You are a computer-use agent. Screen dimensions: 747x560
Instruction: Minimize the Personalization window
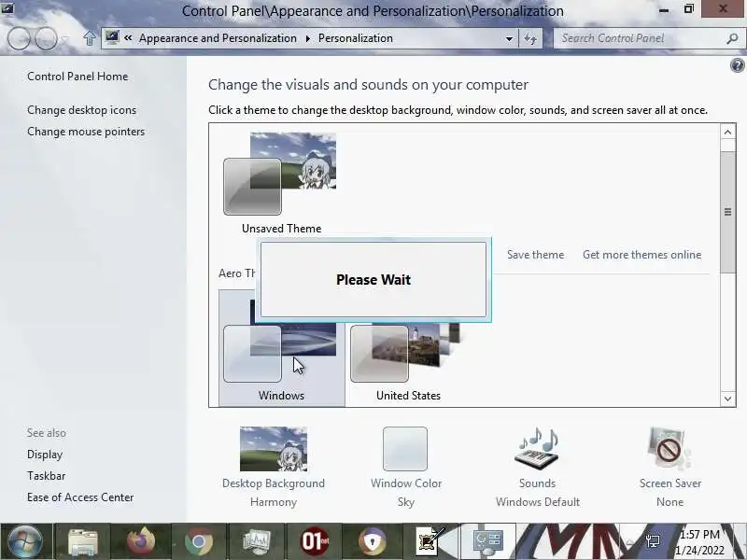pyautogui.click(x=664, y=9)
